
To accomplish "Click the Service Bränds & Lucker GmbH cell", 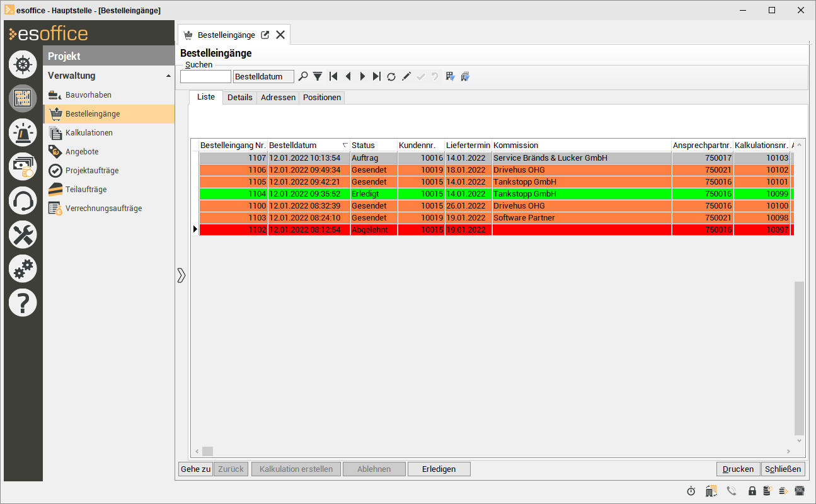I will pos(582,158).
